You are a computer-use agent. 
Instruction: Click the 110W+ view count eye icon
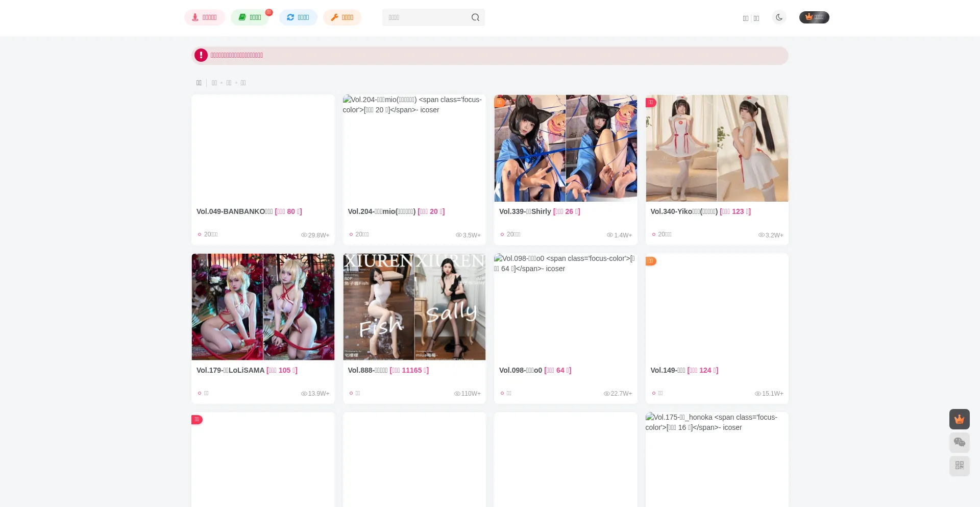pos(457,394)
